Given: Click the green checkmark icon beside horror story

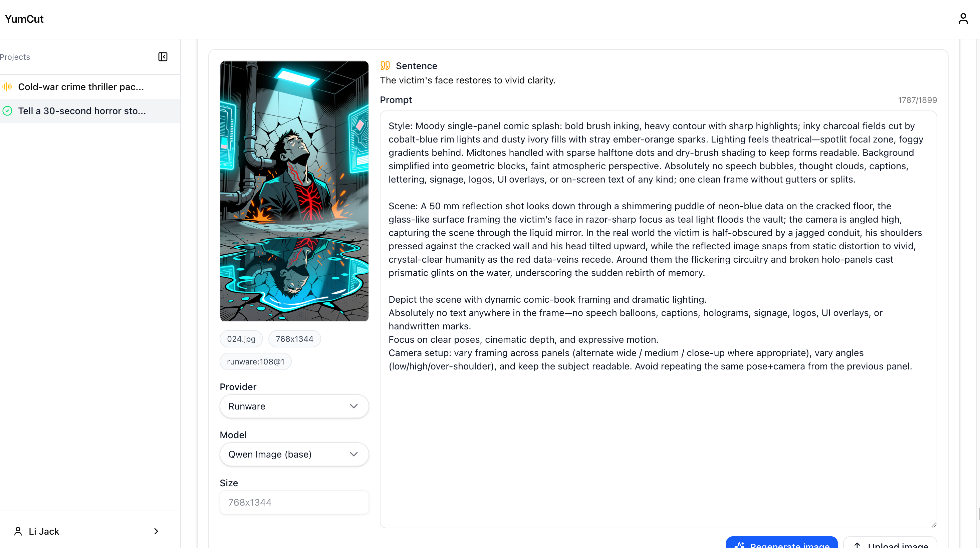Looking at the screenshot, I should pyautogui.click(x=7, y=111).
